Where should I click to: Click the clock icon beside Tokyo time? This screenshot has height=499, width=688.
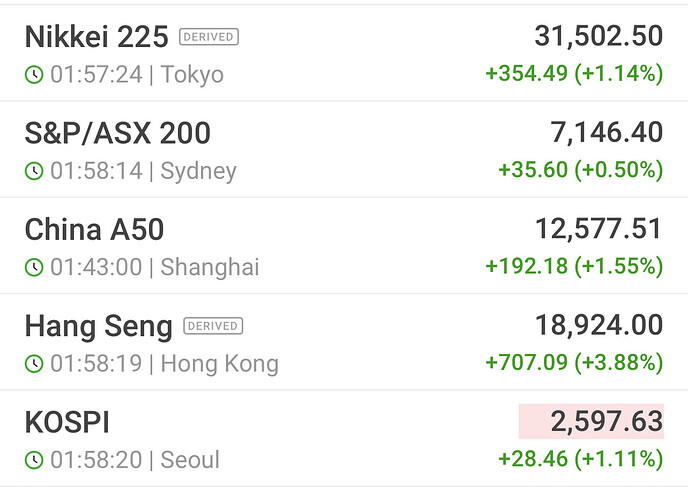[x=35, y=75]
